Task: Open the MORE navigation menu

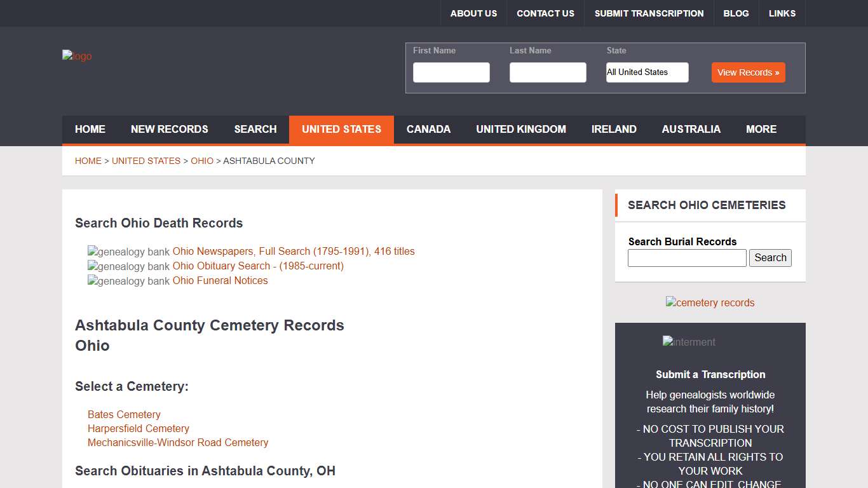Action: point(761,129)
